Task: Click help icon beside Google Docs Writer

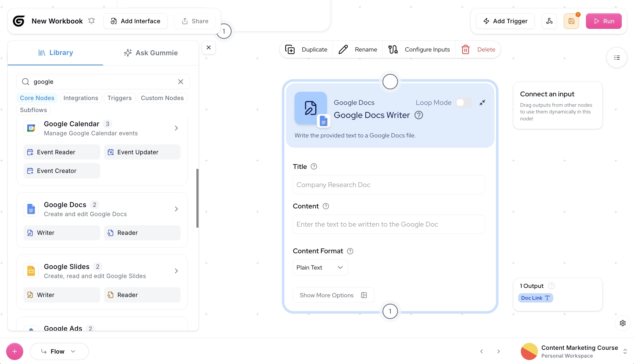Action: click(419, 115)
